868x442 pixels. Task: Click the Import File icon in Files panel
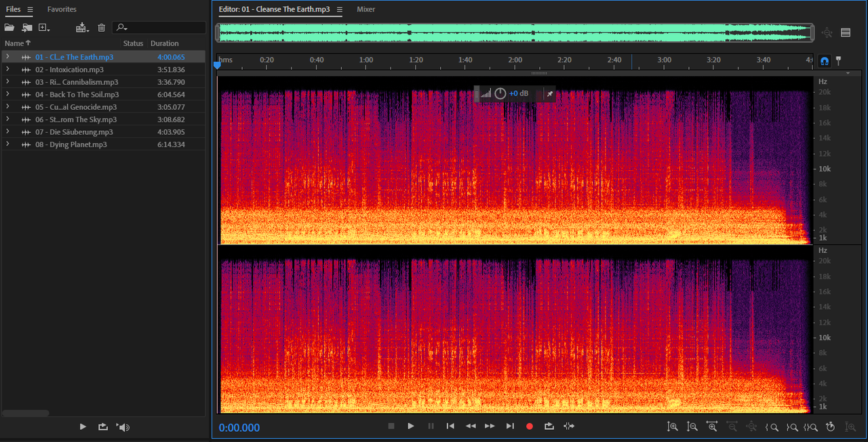[x=27, y=28]
